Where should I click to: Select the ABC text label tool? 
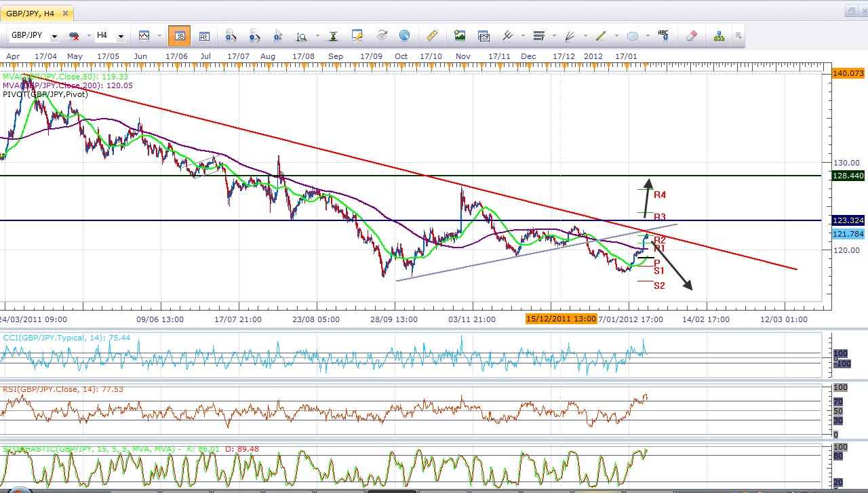click(663, 35)
